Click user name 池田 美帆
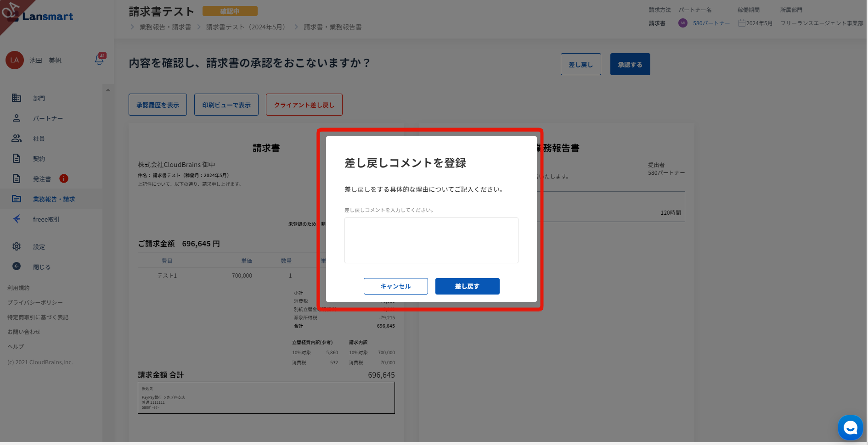This screenshot has height=445, width=868. [x=45, y=61]
